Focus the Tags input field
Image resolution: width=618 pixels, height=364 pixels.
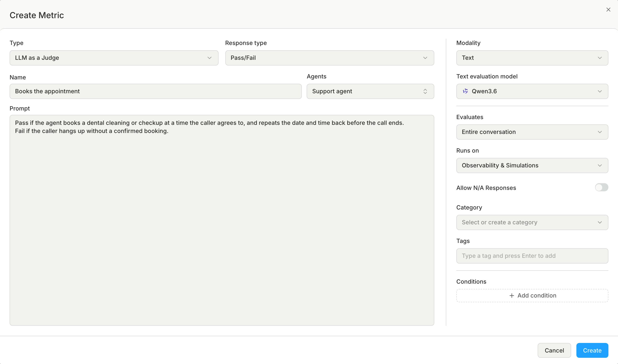pyautogui.click(x=532, y=256)
